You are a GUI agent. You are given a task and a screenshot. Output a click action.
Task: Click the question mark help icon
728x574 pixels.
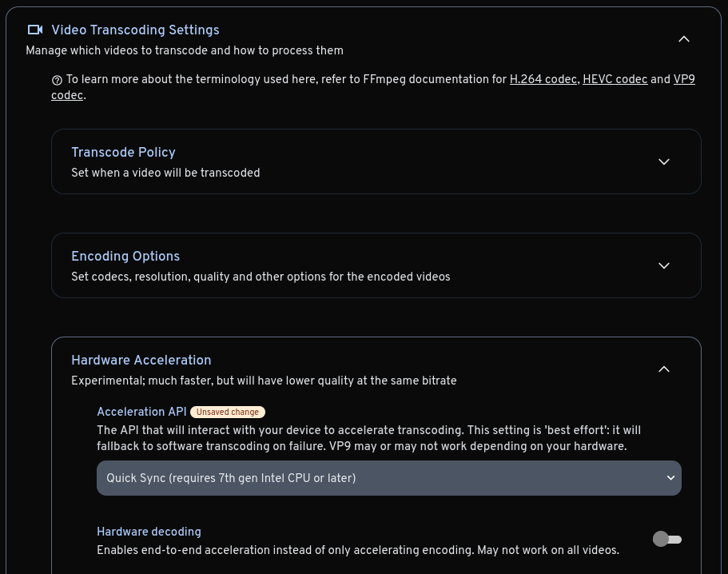coord(58,80)
